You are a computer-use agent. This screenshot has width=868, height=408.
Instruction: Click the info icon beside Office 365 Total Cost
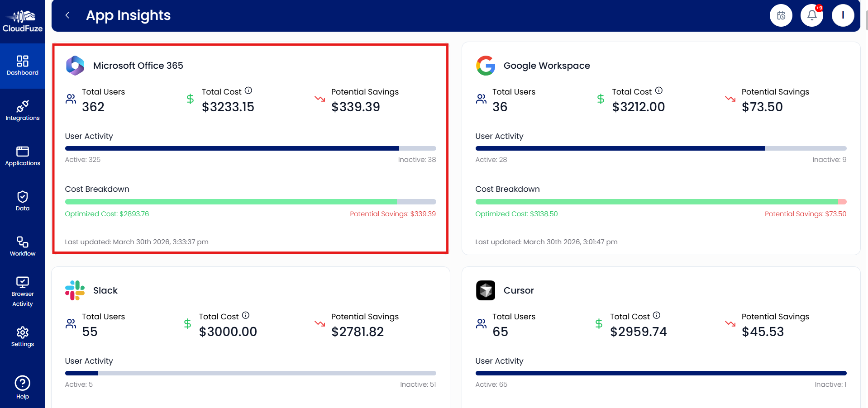248,90
